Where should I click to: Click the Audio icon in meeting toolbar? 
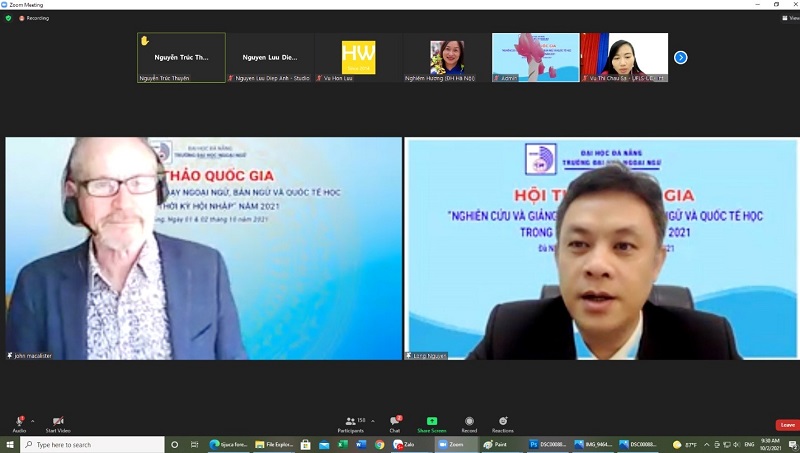(x=19, y=422)
